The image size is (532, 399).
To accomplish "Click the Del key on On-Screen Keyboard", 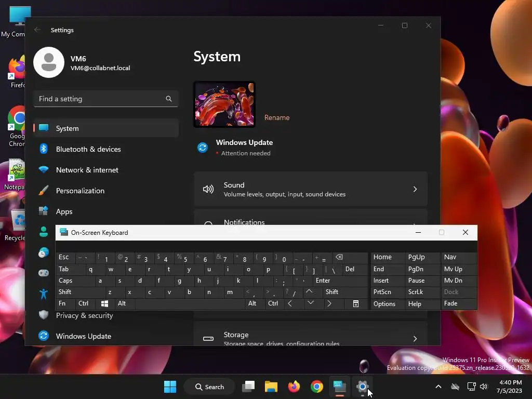I will 355,270.
